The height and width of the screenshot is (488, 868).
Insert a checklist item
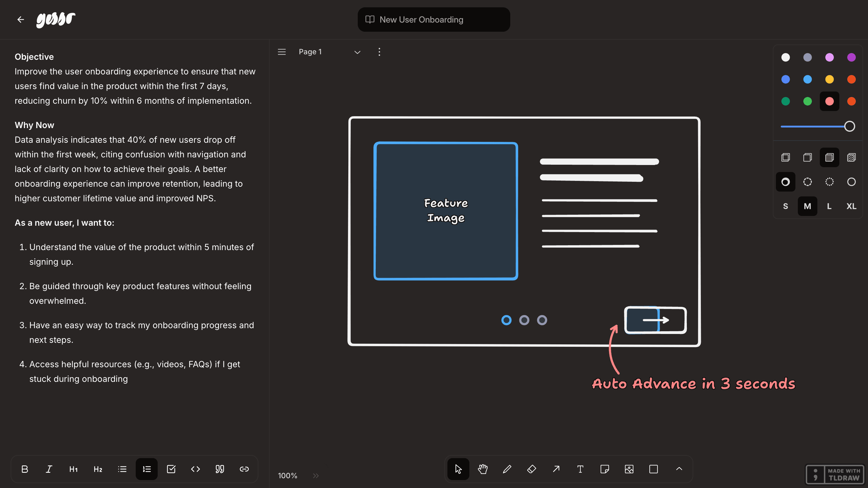[171, 469]
